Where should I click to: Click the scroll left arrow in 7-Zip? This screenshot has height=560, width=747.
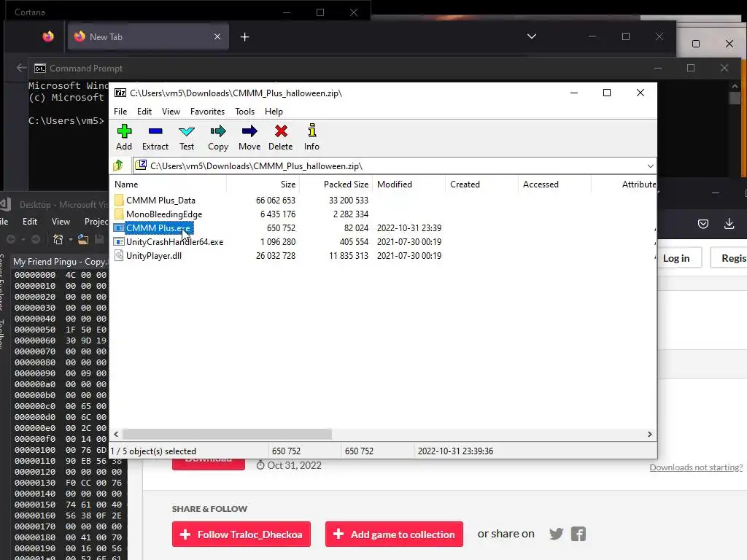pyautogui.click(x=116, y=435)
